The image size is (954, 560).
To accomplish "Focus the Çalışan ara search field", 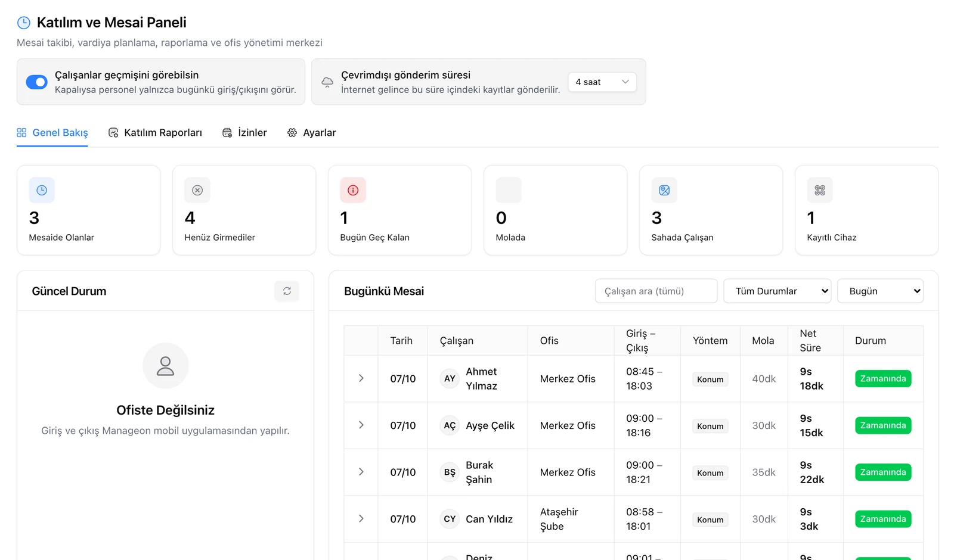I will coord(656,291).
